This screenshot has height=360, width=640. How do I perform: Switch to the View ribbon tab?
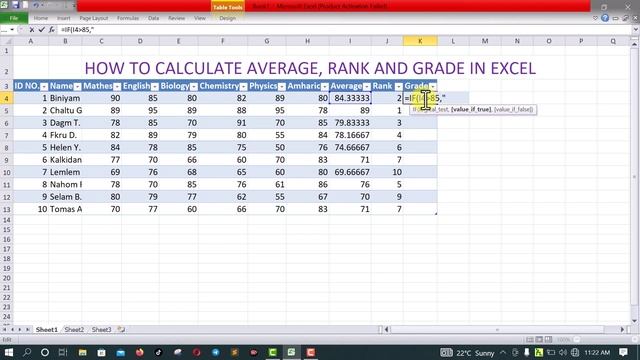200,18
